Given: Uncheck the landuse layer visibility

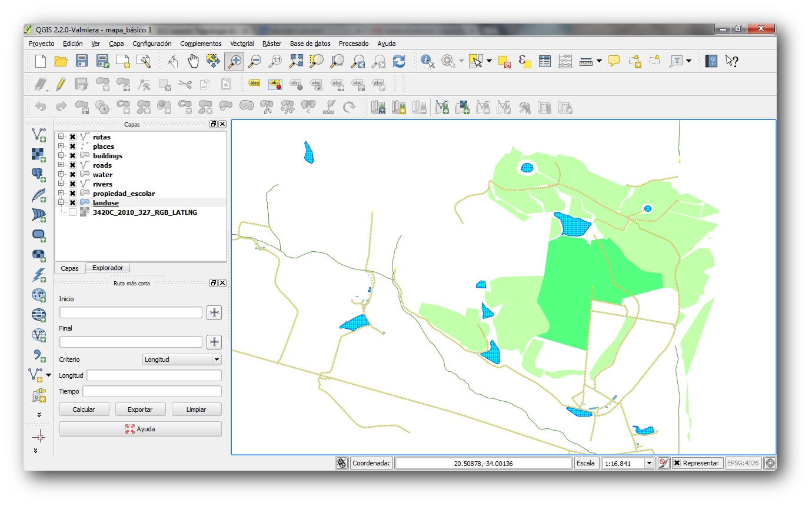Looking at the screenshot, I should (72, 203).
